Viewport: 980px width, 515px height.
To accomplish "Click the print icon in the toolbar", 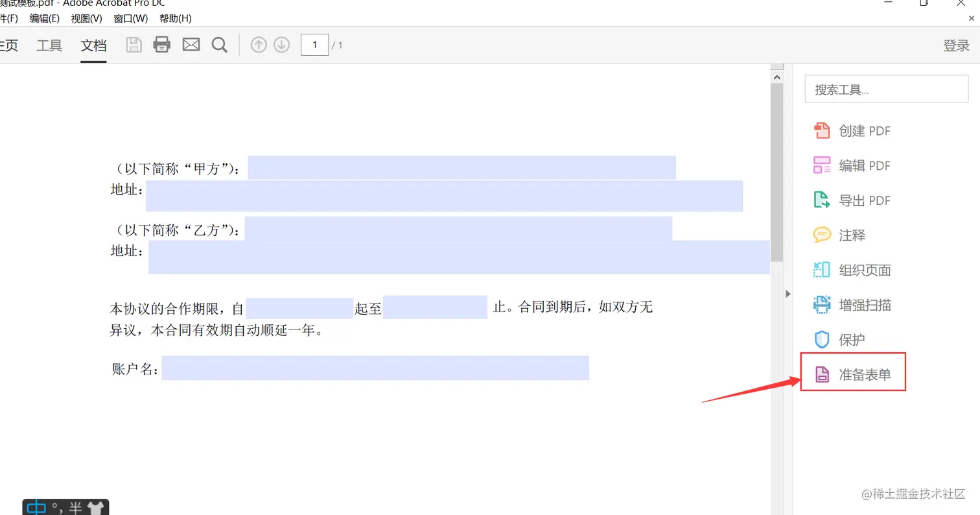I will (x=161, y=44).
